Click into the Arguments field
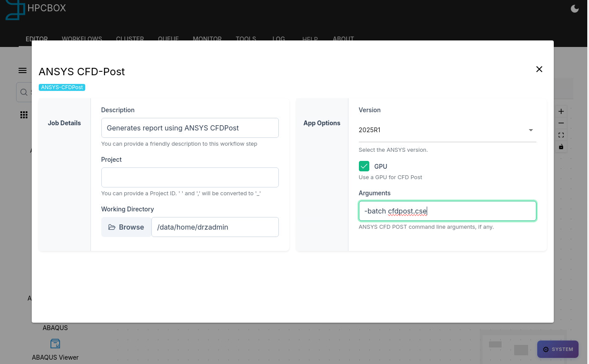 click(x=447, y=211)
